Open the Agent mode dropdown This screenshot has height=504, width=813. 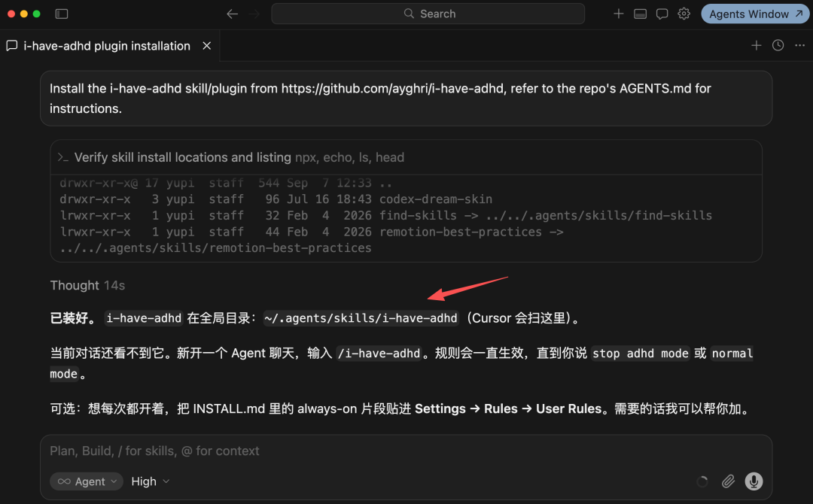click(87, 481)
